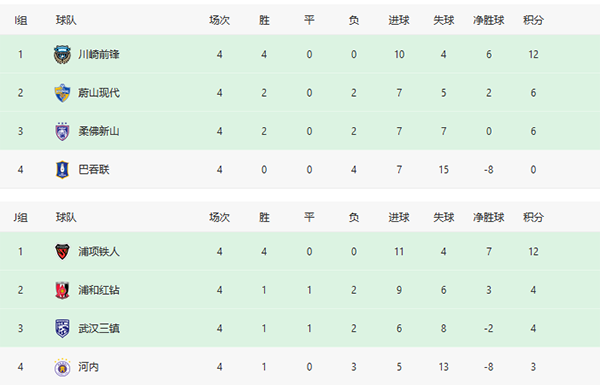Open the 川崎前锋 team name link
600x385 pixels.
point(99,54)
